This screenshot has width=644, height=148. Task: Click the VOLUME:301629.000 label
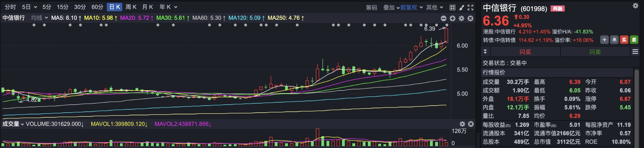click(55, 124)
